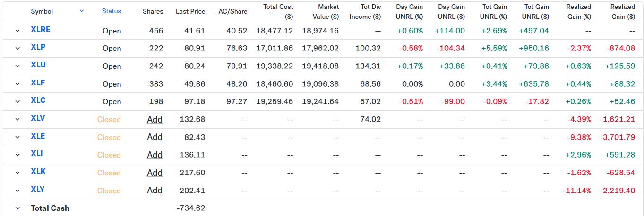
Task: Sort by the Last Price column header
Action: (x=190, y=11)
